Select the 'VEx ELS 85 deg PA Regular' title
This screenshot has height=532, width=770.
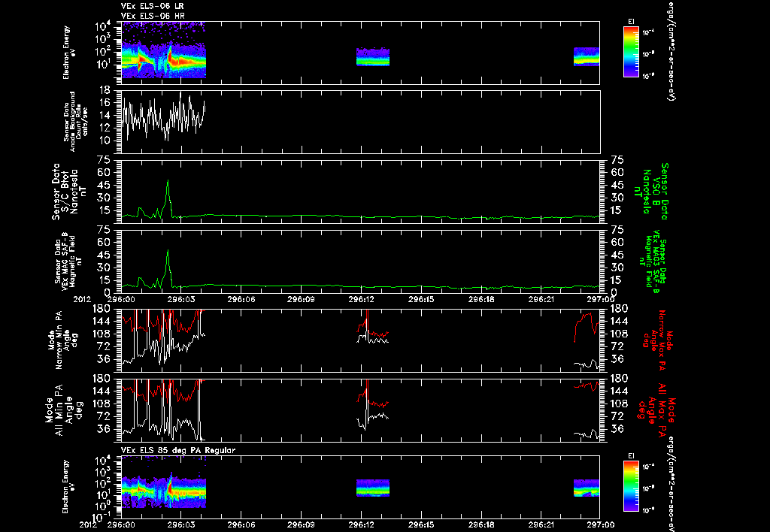point(177,450)
